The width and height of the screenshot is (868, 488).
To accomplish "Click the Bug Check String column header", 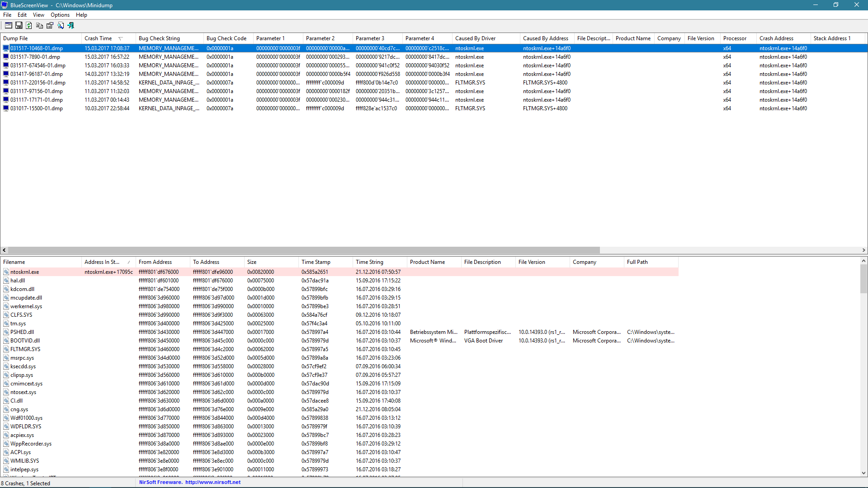I will point(159,38).
